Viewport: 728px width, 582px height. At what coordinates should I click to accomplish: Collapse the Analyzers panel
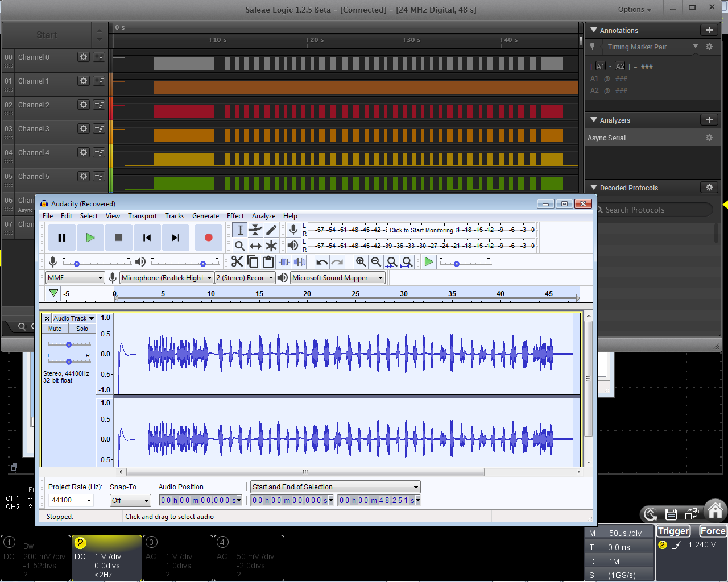point(594,120)
